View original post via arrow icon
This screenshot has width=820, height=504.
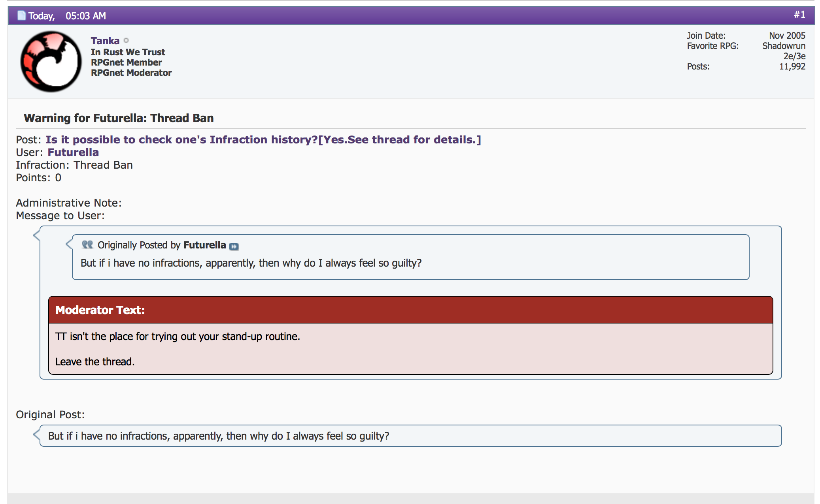click(234, 246)
